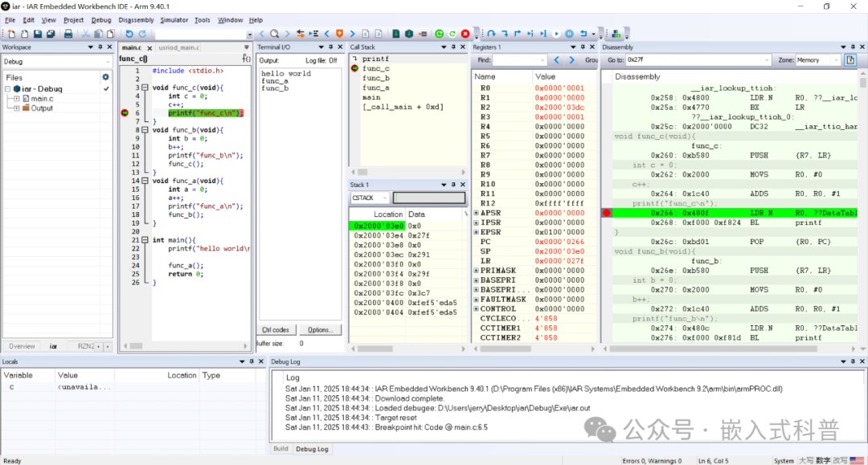Click the Ctrl codes button

click(276, 329)
